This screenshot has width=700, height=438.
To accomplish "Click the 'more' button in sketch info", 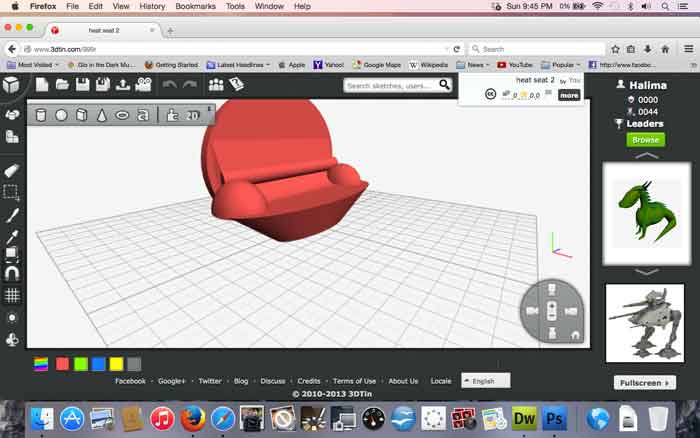I will 569,95.
